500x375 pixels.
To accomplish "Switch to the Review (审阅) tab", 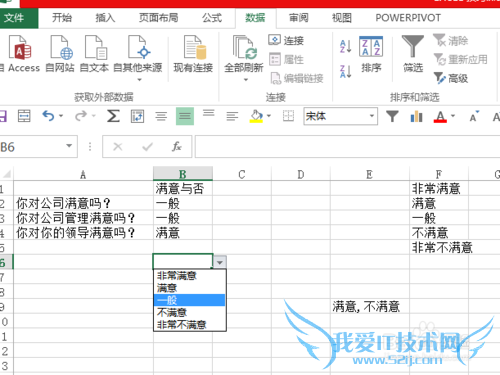I will click(x=298, y=18).
